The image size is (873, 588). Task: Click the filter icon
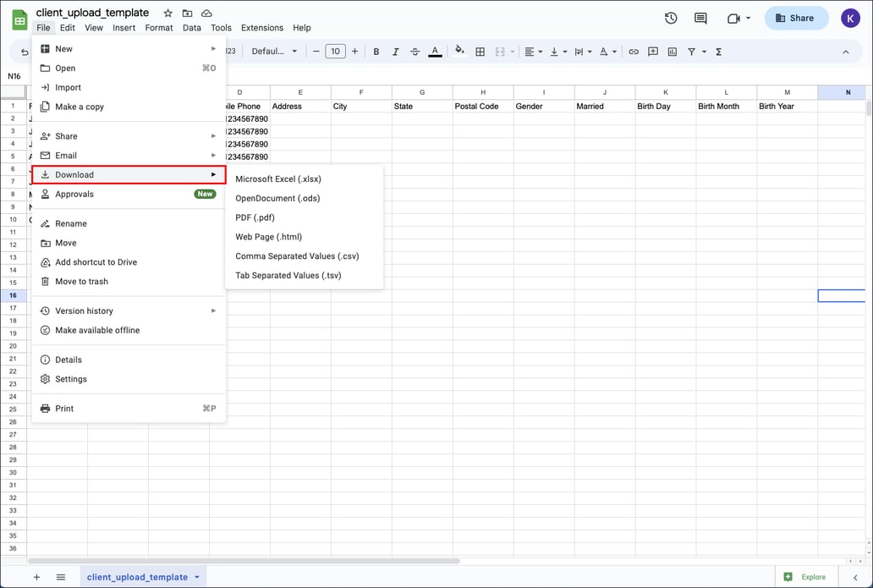[x=691, y=52]
